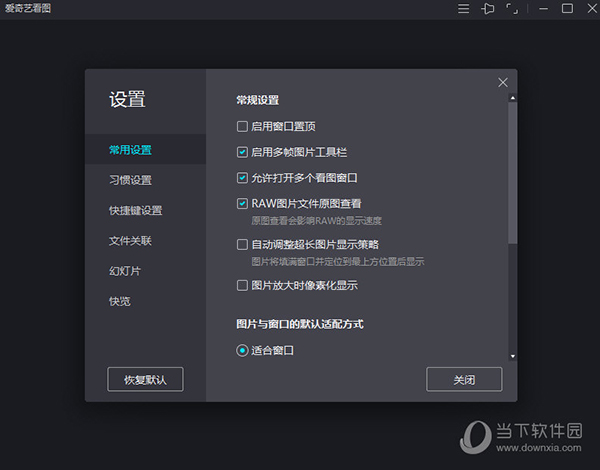Click the settings panel scrollbar thumb

coord(513,173)
